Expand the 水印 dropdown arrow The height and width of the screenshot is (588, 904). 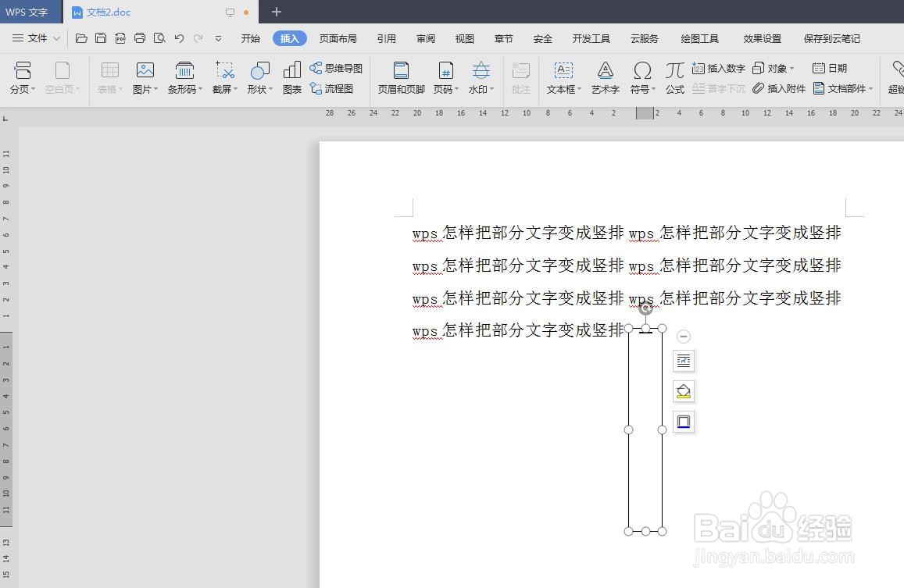tap(491, 89)
